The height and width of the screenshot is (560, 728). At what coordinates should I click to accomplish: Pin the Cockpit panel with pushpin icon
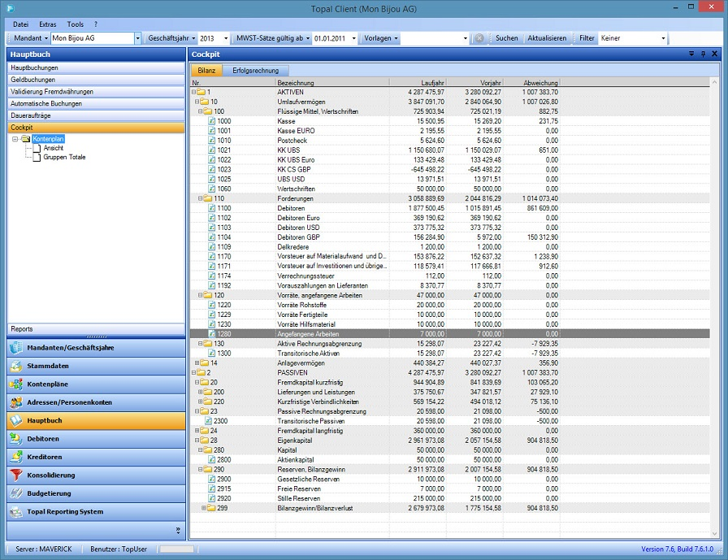pos(703,54)
